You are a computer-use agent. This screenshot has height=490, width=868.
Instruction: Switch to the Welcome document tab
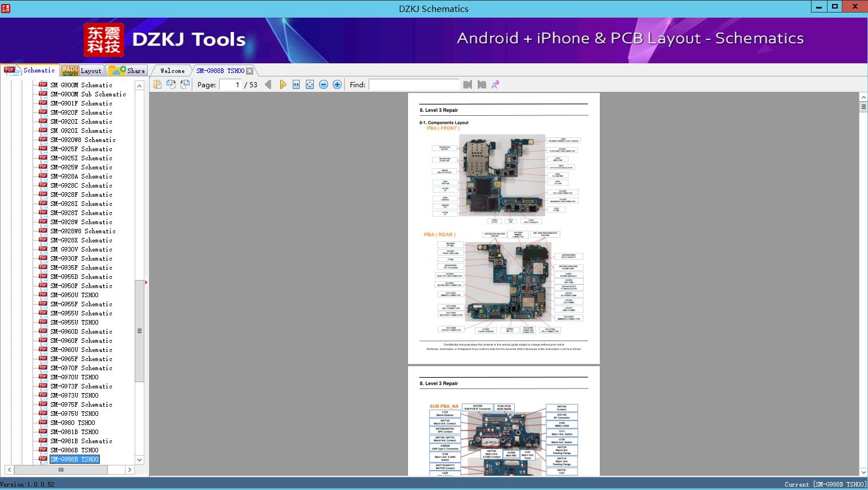(172, 71)
